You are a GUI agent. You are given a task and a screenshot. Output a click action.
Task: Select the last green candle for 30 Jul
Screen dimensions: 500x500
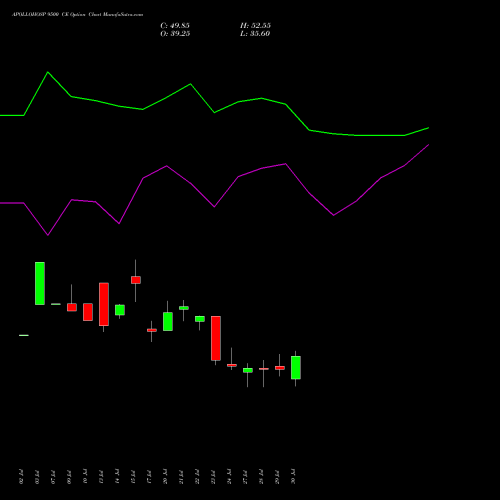[x=296, y=368]
